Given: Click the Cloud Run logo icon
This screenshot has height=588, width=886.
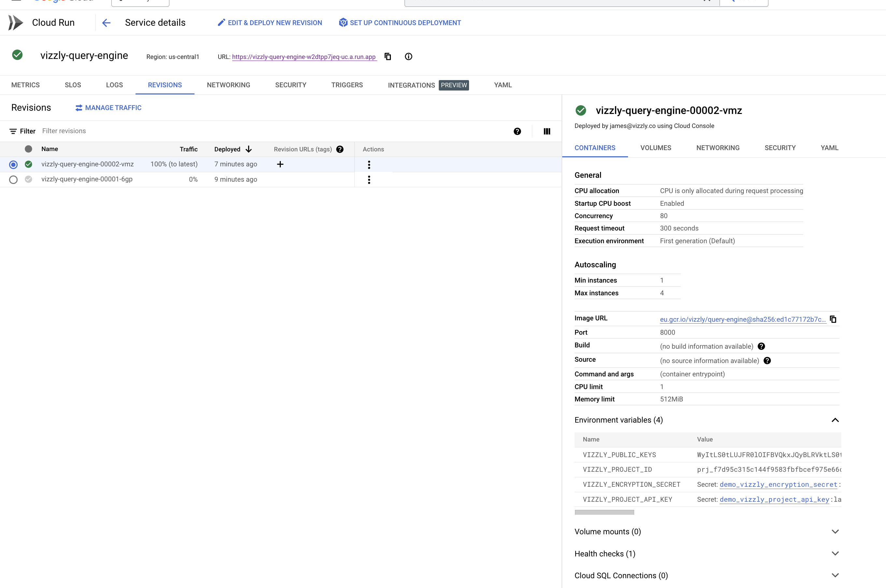Looking at the screenshot, I should (16, 22).
